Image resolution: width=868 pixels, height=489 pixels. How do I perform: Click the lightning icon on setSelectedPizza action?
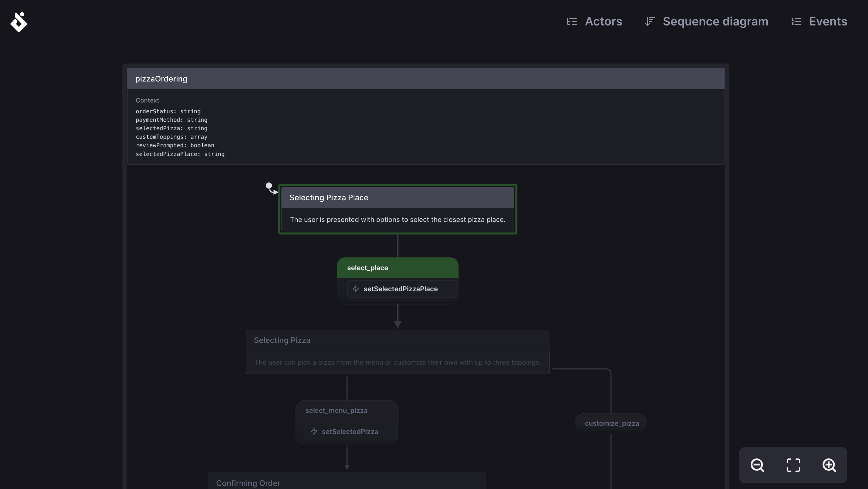tap(314, 432)
